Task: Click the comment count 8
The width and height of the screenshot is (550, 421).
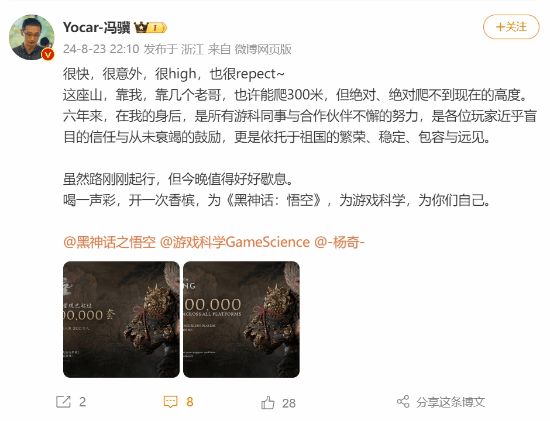Action: click(190, 402)
